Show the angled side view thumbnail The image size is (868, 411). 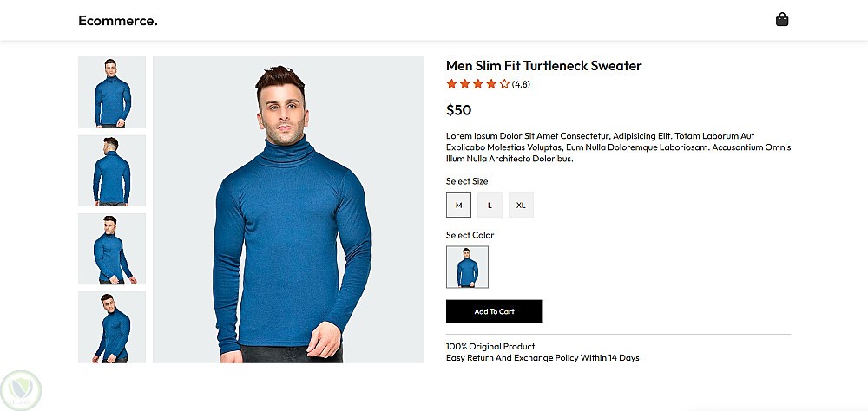tap(112, 328)
